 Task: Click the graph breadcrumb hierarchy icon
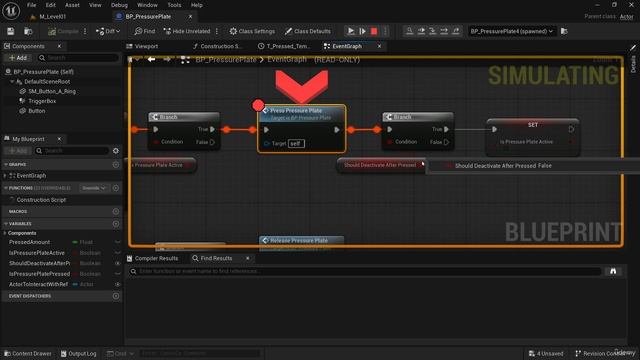click(x=185, y=60)
